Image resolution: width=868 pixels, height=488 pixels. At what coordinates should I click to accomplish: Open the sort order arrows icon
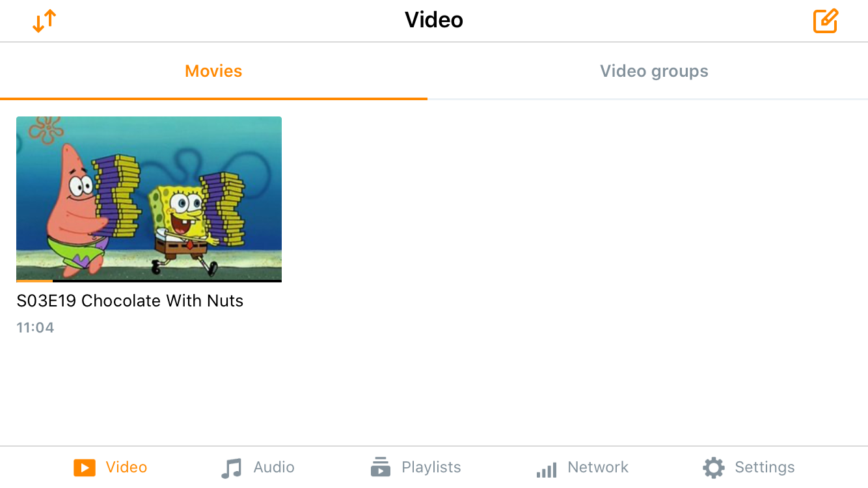point(44,21)
